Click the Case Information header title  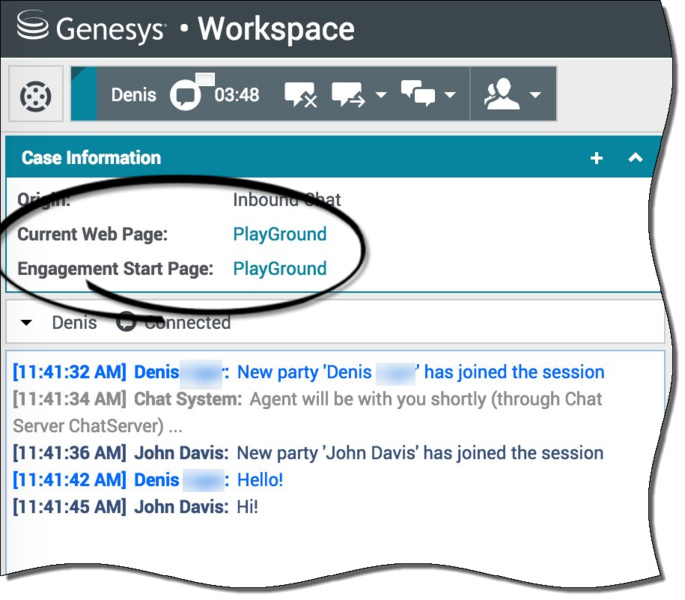[91, 158]
